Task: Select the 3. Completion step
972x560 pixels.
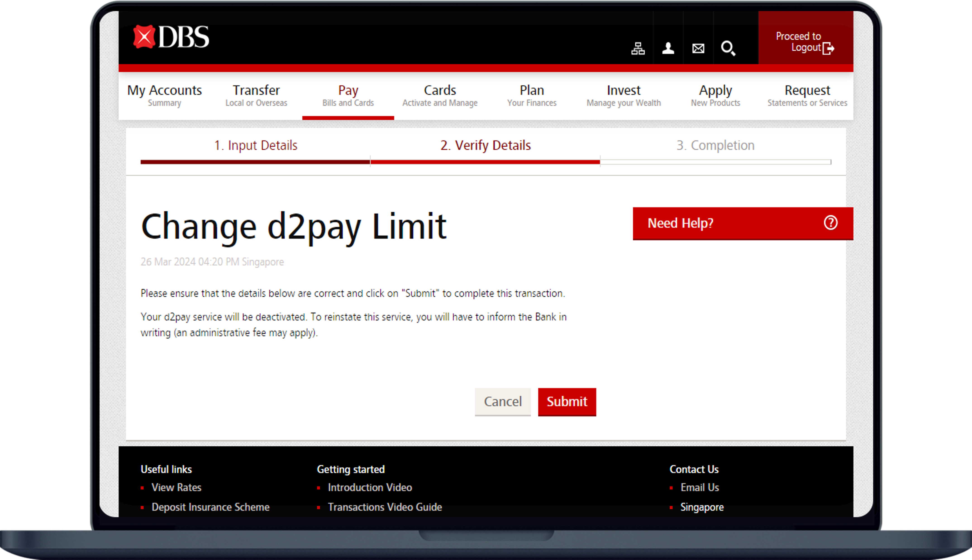Action: [716, 145]
